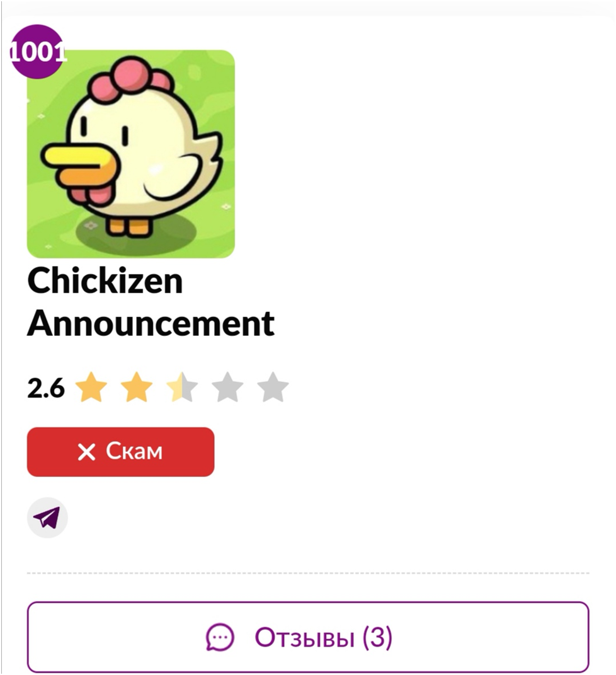Select the fifth gray rating star
616x675 pixels.
tap(273, 387)
